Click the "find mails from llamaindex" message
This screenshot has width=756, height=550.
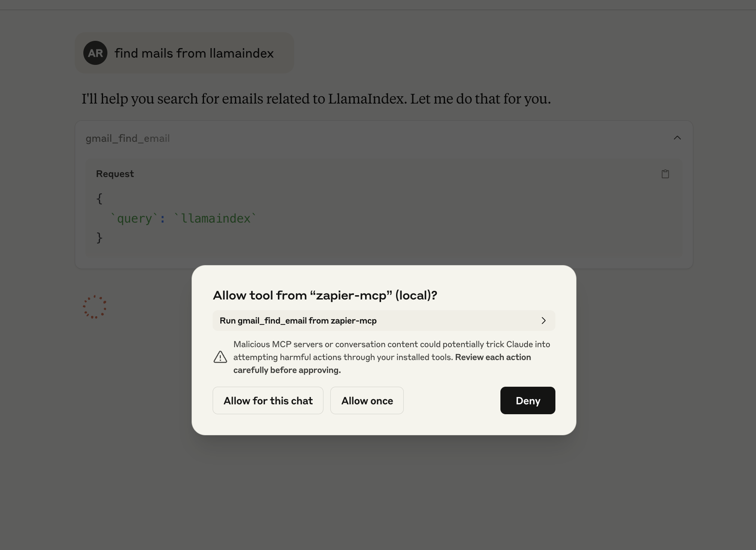194,53
